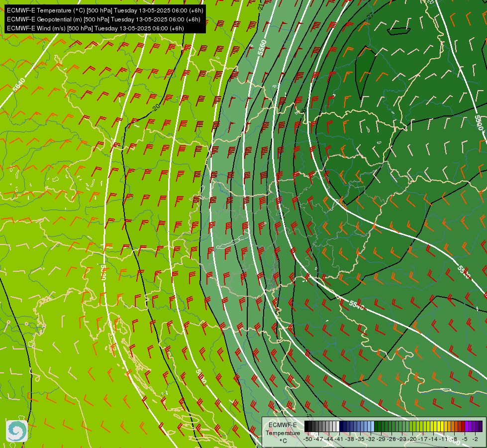Click the 5640 geopotential contour label
Screen dimensions: 487x448
coord(19,85)
